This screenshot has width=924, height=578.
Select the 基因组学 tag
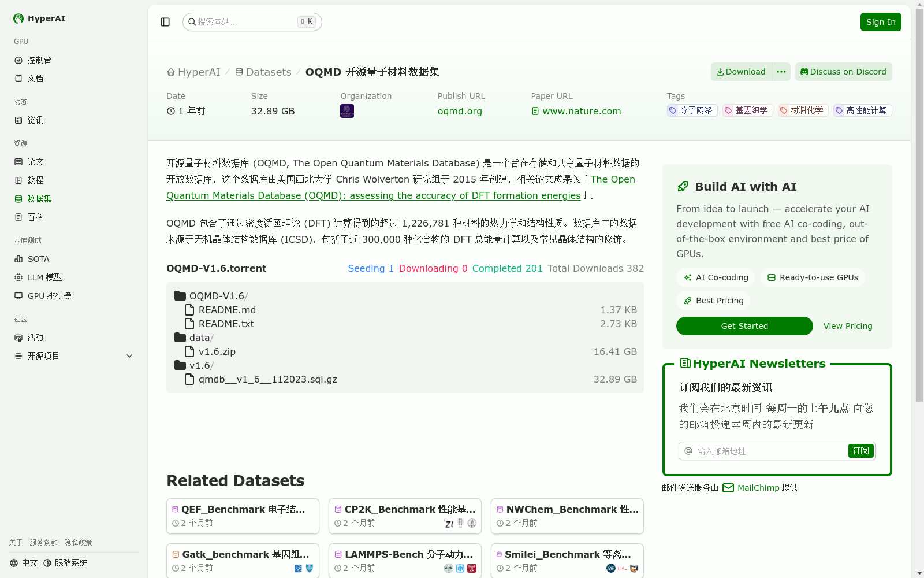pyautogui.click(x=747, y=110)
